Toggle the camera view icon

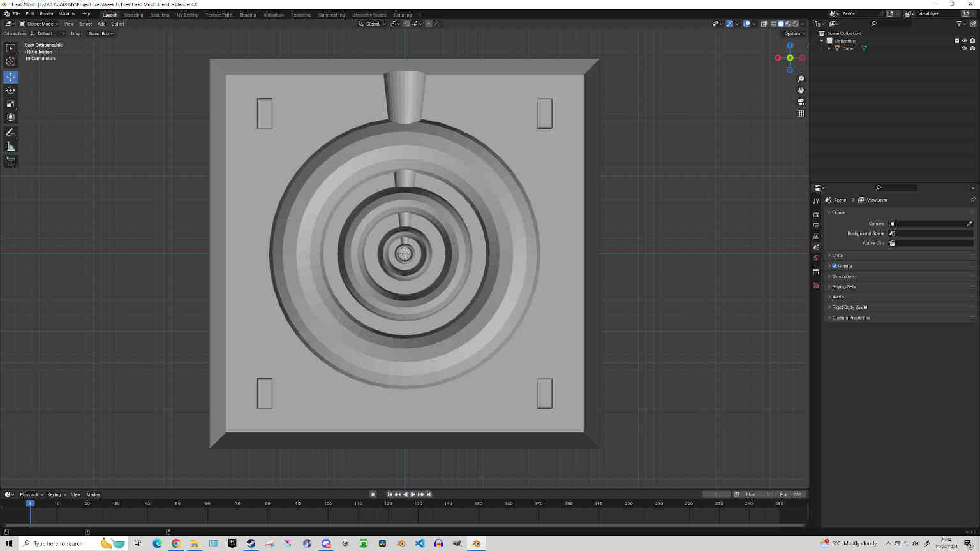pos(801,102)
